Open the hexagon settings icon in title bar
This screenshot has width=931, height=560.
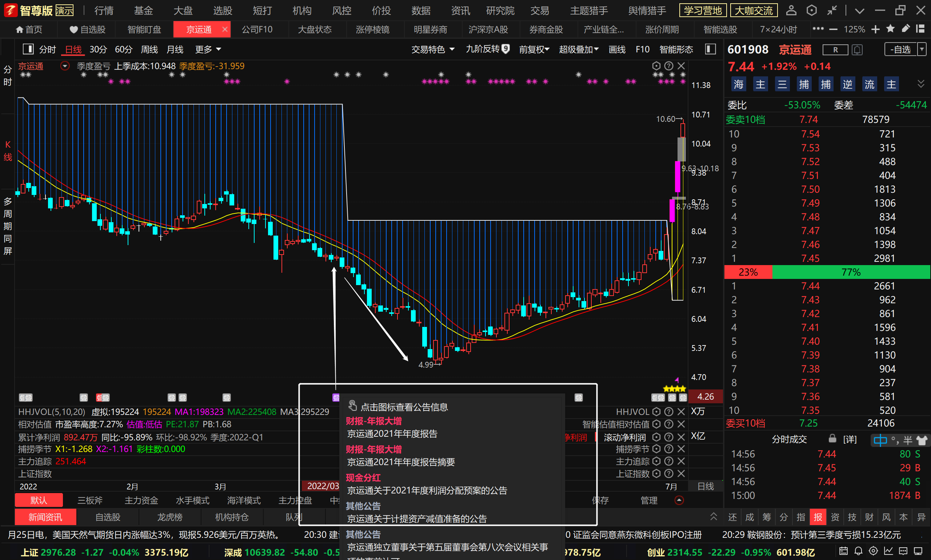coord(811,10)
